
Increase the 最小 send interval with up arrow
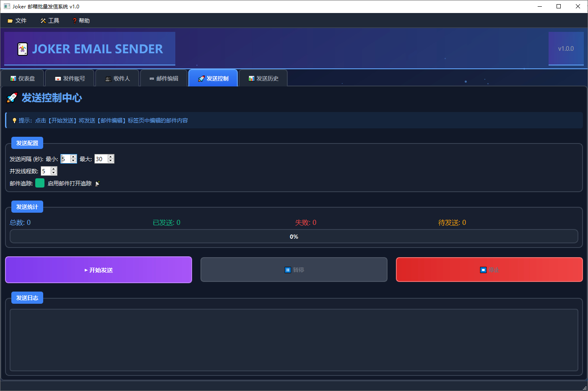(73, 157)
